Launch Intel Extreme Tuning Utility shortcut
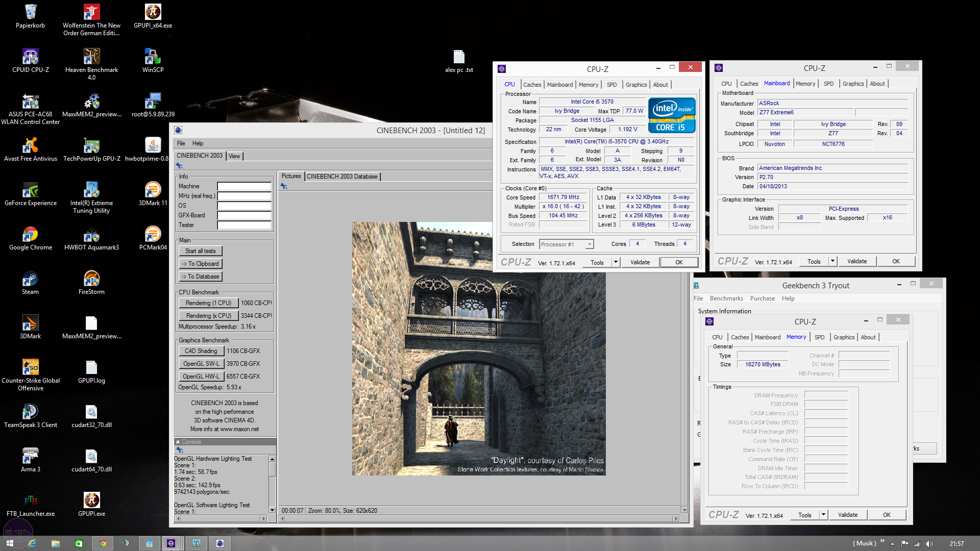This screenshot has width=980, height=551. [x=91, y=197]
